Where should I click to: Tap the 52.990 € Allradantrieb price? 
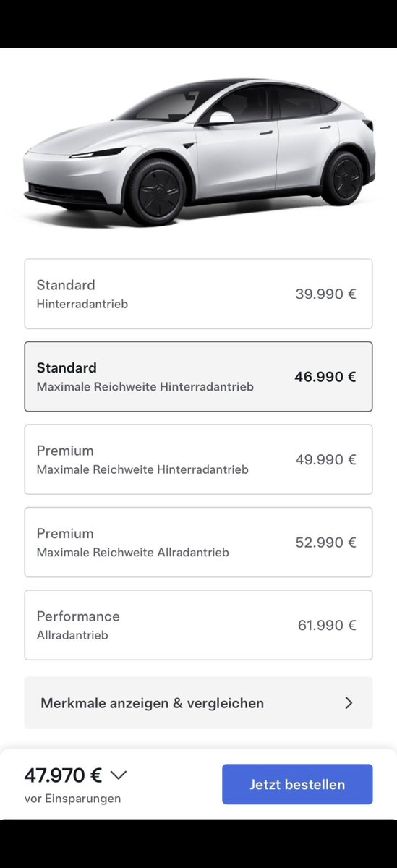click(325, 542)
